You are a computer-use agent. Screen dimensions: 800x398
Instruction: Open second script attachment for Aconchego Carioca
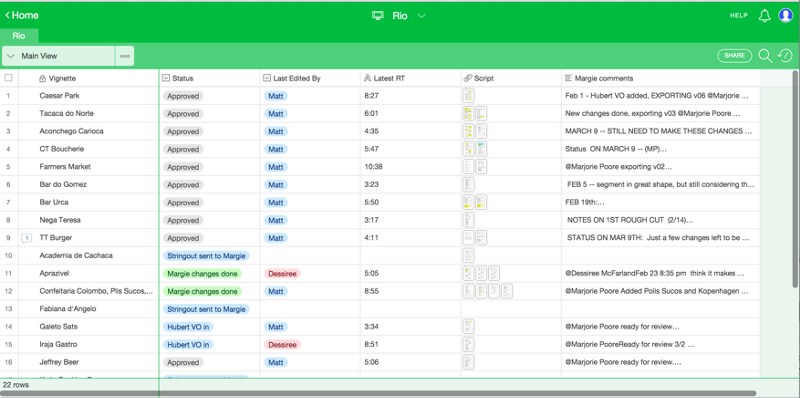click(481, 131)
